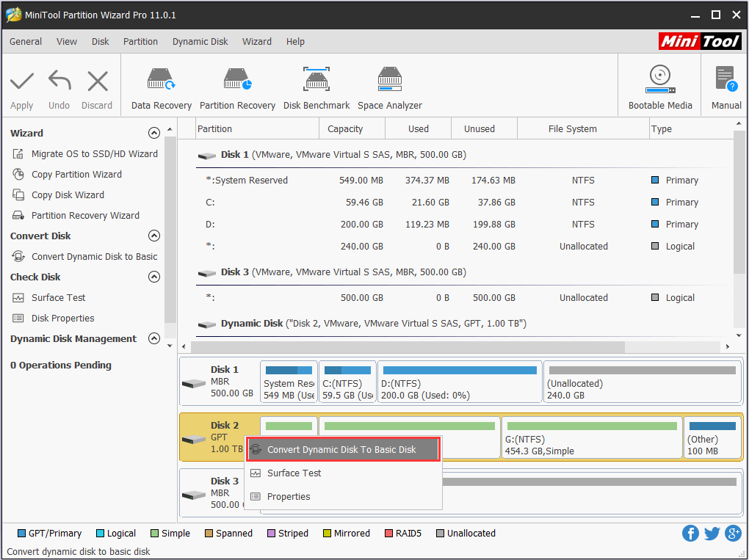Open the Manual help icon
Viewport: 749px width, 560px height.
[726, 79]
